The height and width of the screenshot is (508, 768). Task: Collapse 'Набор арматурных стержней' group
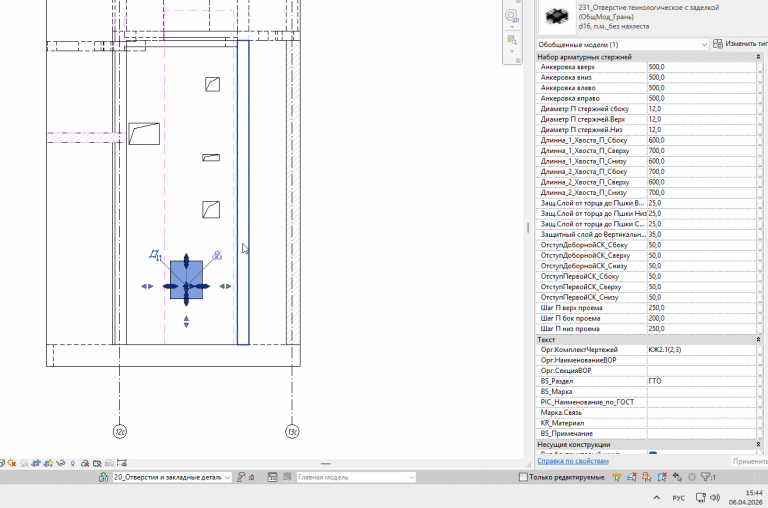(758, 57)
